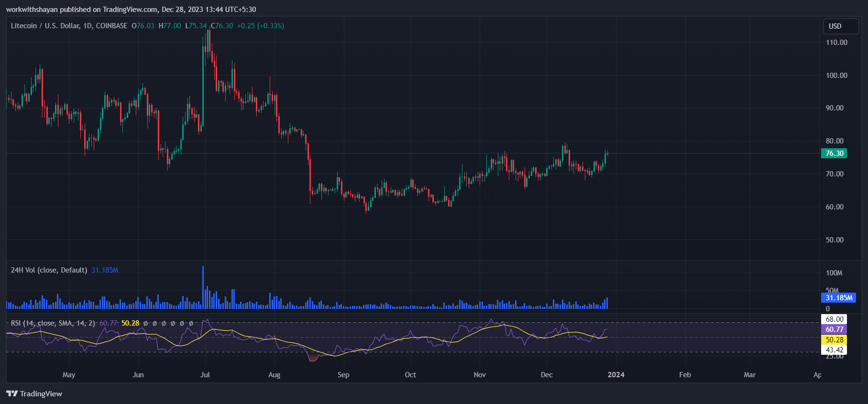Click the 100M volume axis label
Viewport: 868px width, 404px height.
click(834, 273)
